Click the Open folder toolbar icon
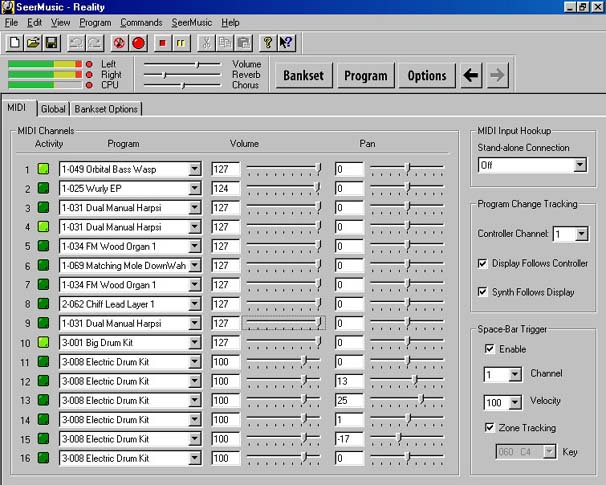 click(x=33, y=43)
